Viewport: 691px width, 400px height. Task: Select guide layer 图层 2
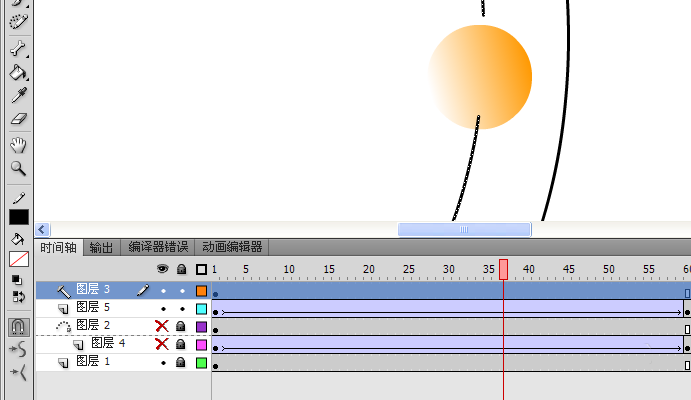coord(93,326)
